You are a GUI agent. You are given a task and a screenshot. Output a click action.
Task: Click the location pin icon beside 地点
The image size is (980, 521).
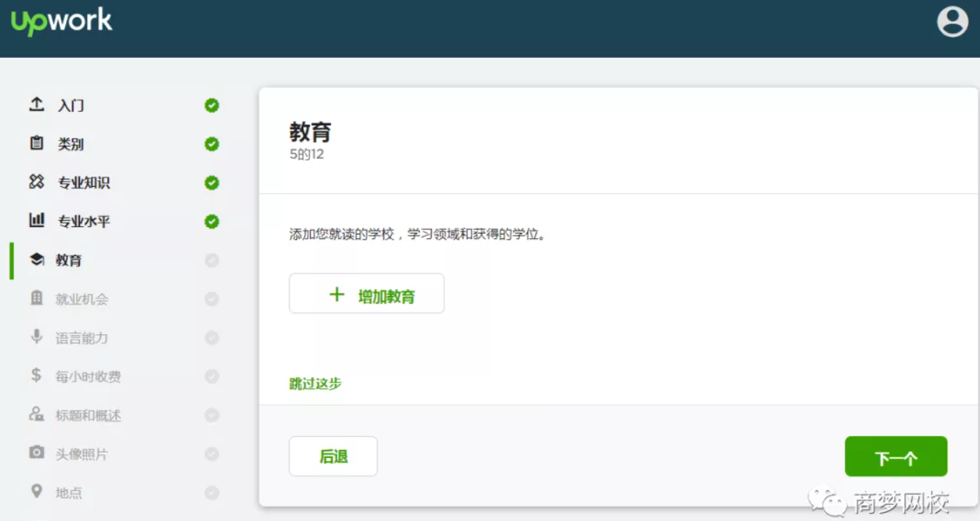[x=37, y=491]
